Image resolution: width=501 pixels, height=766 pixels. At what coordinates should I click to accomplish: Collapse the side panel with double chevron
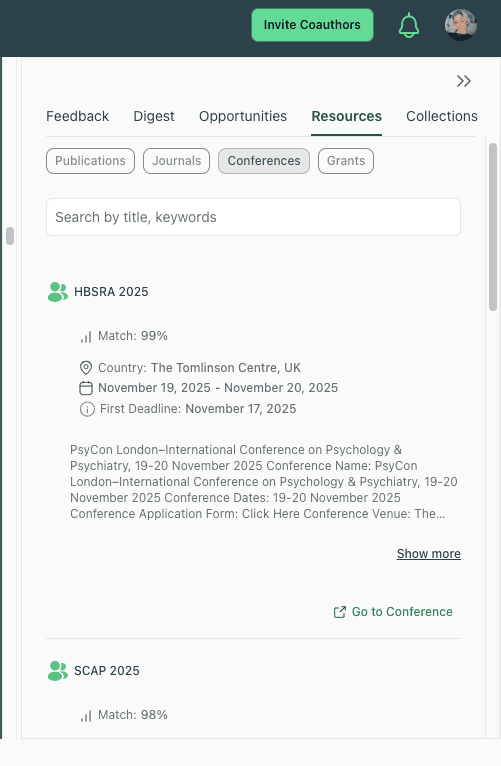click(463, 81)
